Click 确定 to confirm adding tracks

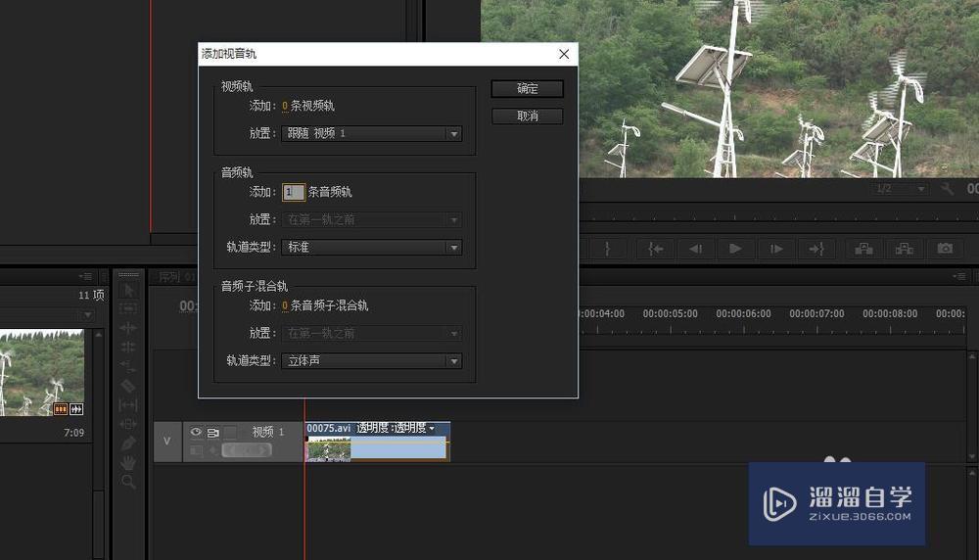[527, 89]
